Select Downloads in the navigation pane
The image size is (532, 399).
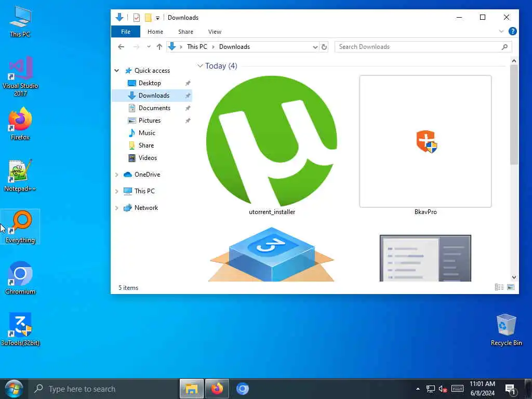coord(152,96)
